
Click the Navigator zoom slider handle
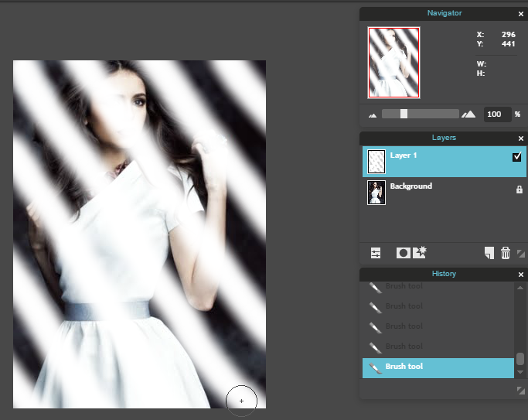point(404,114)
